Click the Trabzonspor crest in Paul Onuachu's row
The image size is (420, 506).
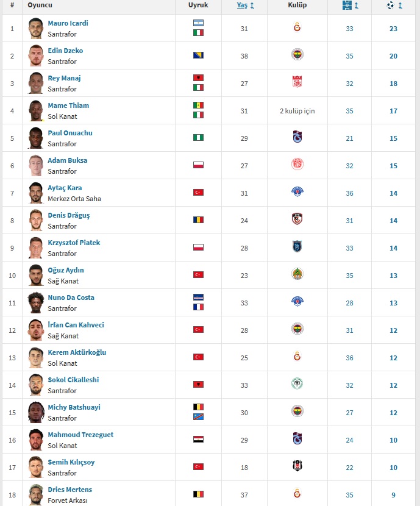pos(297,137)
